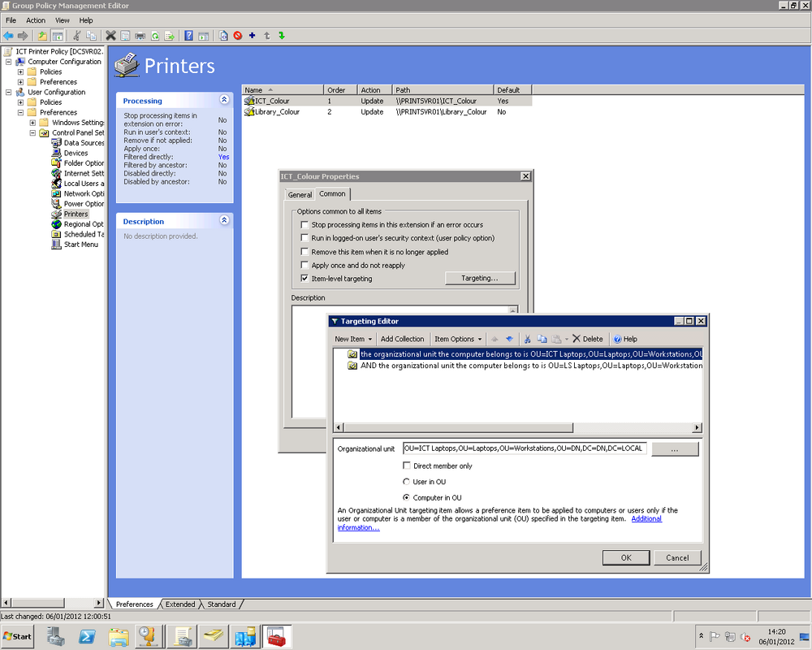Open the Windows Explorer taskbar icon
Image resolution: width=812 pixels, height=650 pixels.
click(119, 636)
